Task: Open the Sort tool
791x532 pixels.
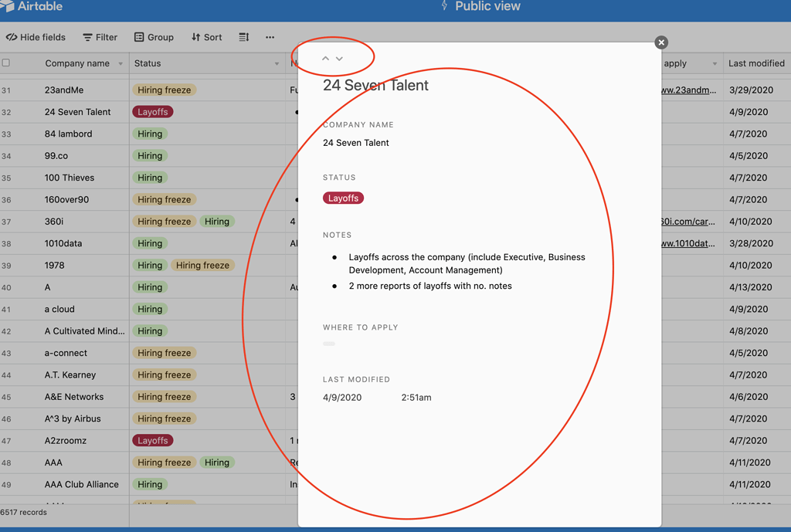Action: 206,37
